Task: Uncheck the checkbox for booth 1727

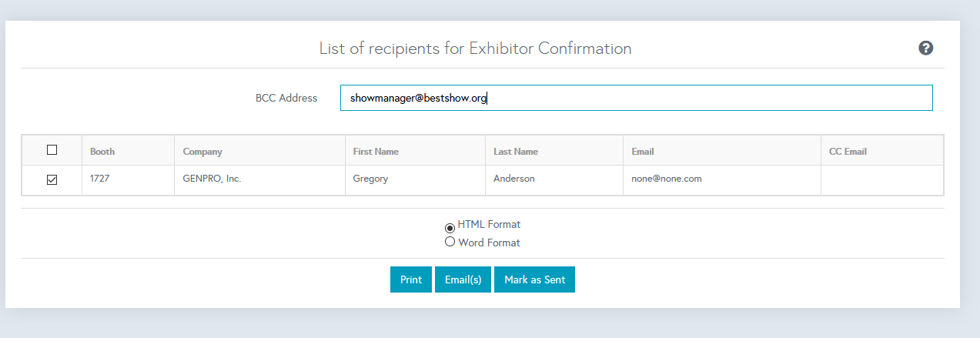Action: [x=52, y=179]
